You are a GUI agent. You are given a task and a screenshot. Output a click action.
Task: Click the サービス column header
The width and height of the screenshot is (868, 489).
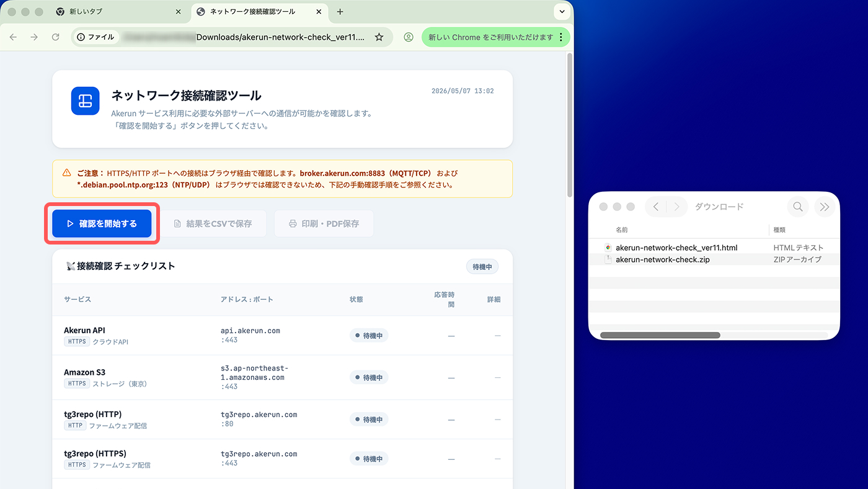pyautogui.click(x=77, y=299)
